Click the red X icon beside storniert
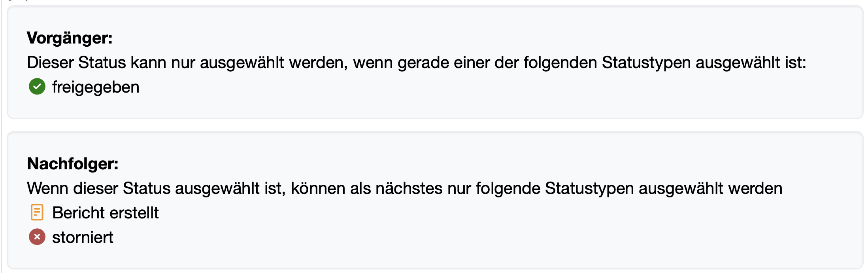This screenshot has width=868, height=273. pyautogui.click(x=37, y=237)
